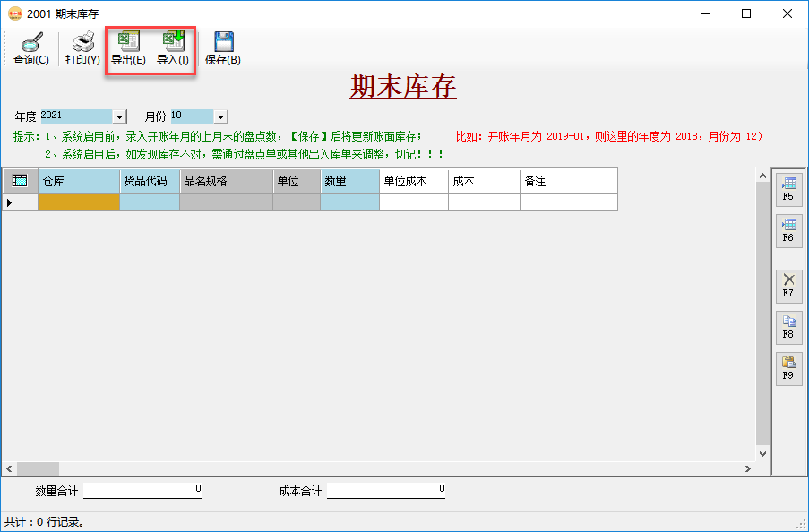The height and width of the screenshot is (532, 809).
Task: Click the 成本合计 total field
Action: pyautogui.click(x=385, y=489)
